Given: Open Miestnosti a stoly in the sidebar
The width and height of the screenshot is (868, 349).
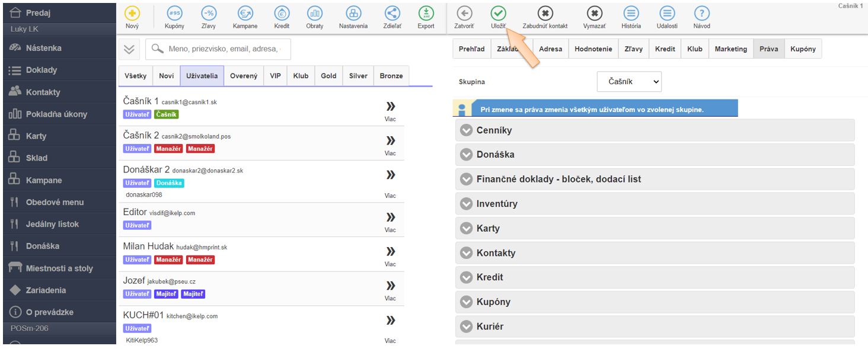Looking at the screenshot, I should [x=59, y=268].
